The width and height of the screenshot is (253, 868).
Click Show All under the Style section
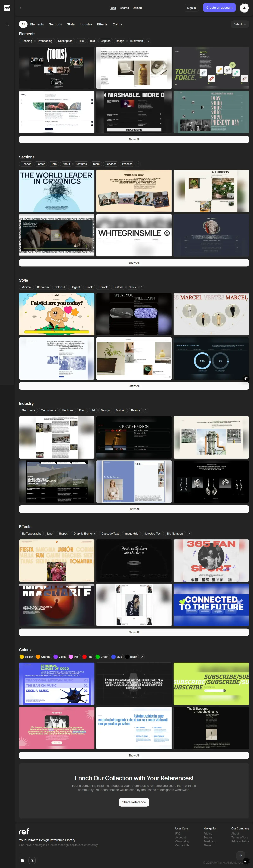(x=134, y=386)
